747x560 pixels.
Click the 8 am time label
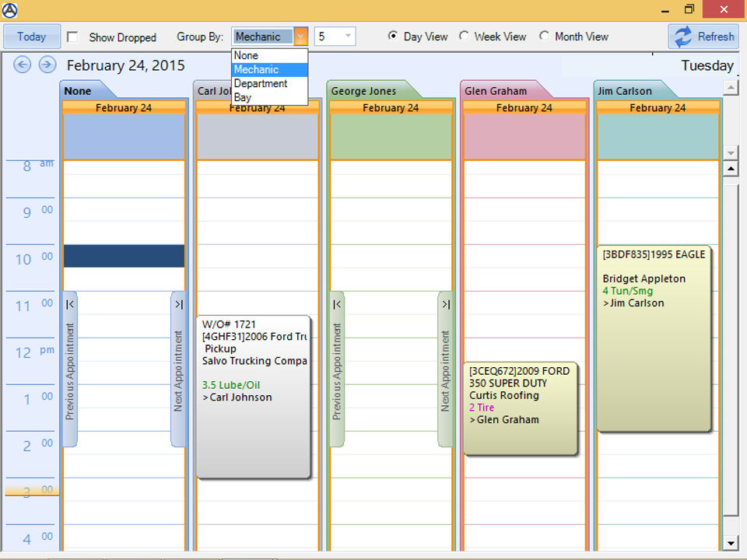[38, 165]
